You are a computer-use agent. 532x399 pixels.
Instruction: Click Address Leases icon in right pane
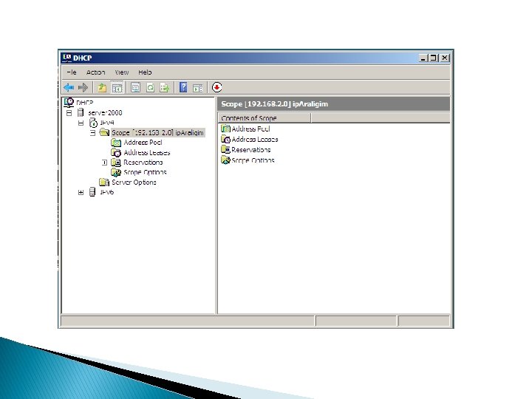click(x=225, y=139)
